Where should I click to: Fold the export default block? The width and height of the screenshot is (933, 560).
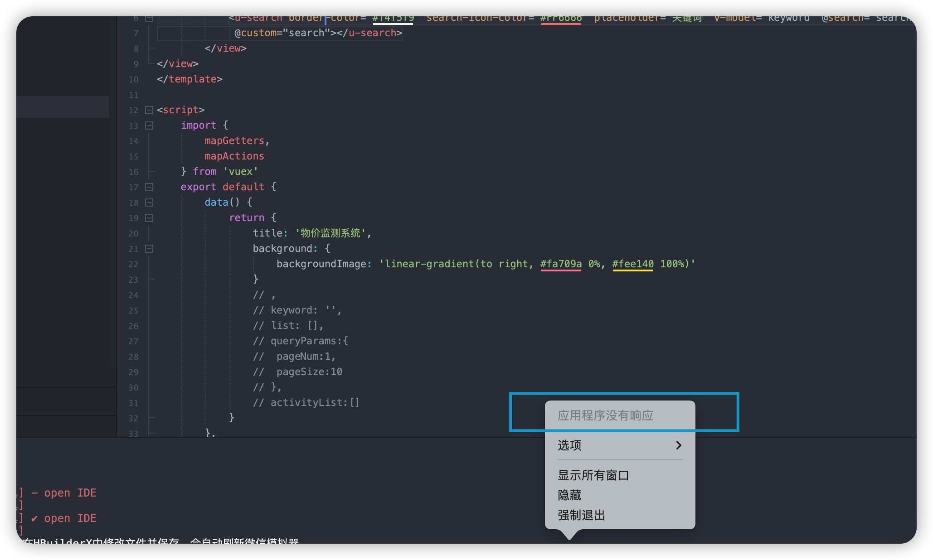pos(149,187)
